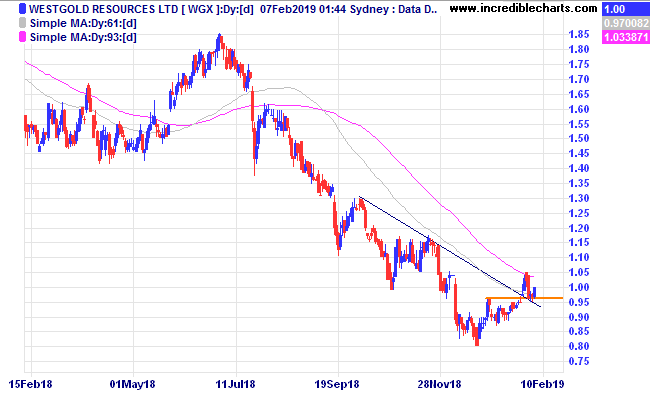The width and height of the screenshot is (651, 395).
Task: Click the 19Sep18 date axis label
Action: [337, 384]
